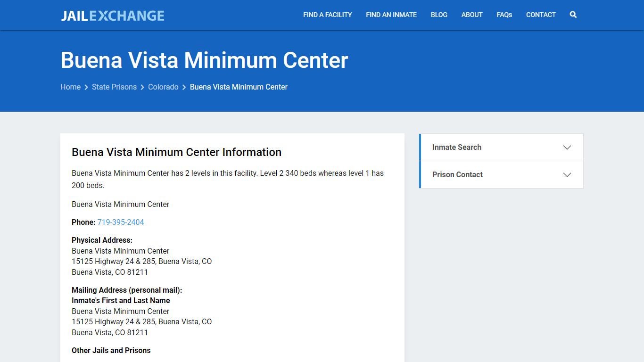Open the FAQs menu item
The image size is (644, 362).
pos(504,15)
